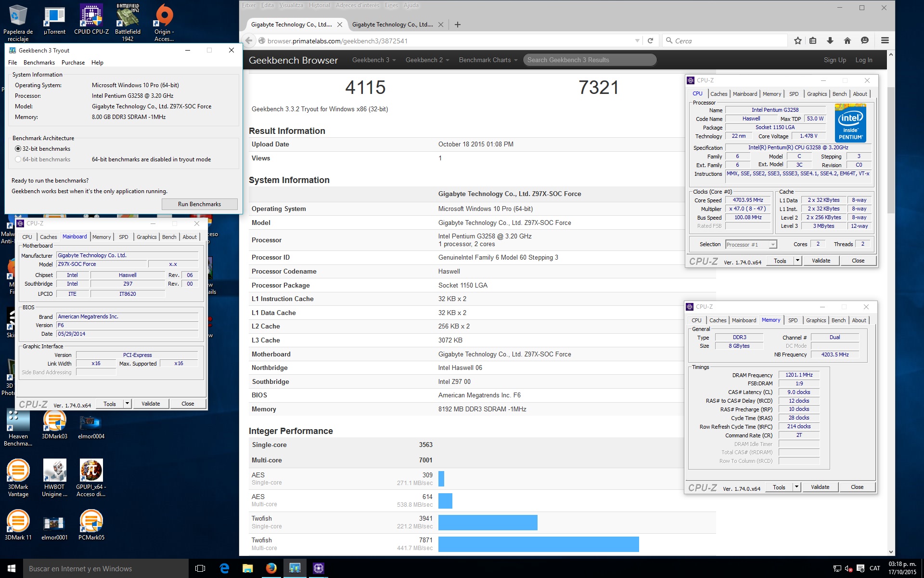Click the Geekbench Browser logo link

coord(293,60)
